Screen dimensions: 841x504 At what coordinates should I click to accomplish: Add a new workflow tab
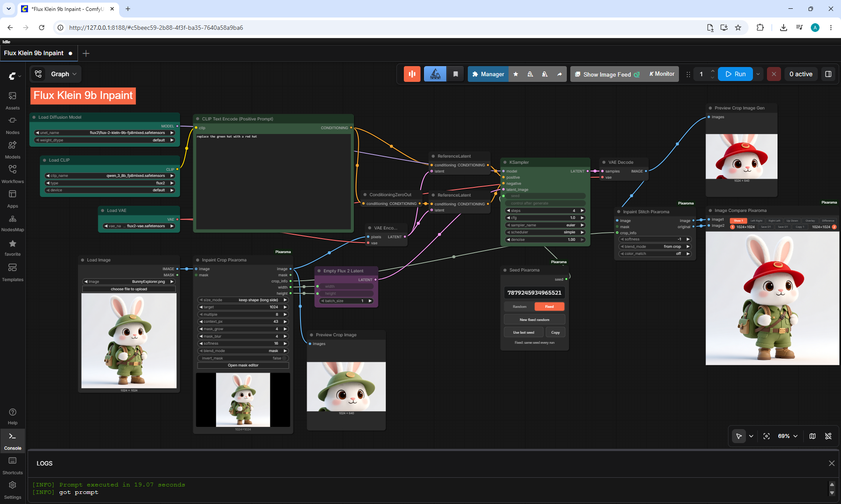pyautogui.click(x=86, y=53)
